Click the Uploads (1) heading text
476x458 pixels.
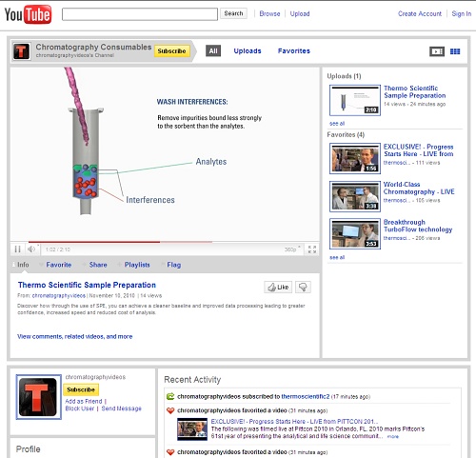coord(344,76)
